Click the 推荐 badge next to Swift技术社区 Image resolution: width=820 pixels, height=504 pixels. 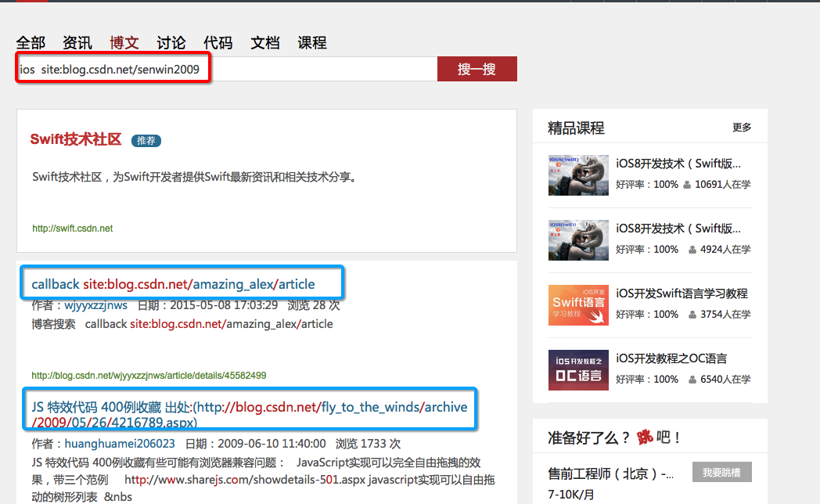coord(146,141)
